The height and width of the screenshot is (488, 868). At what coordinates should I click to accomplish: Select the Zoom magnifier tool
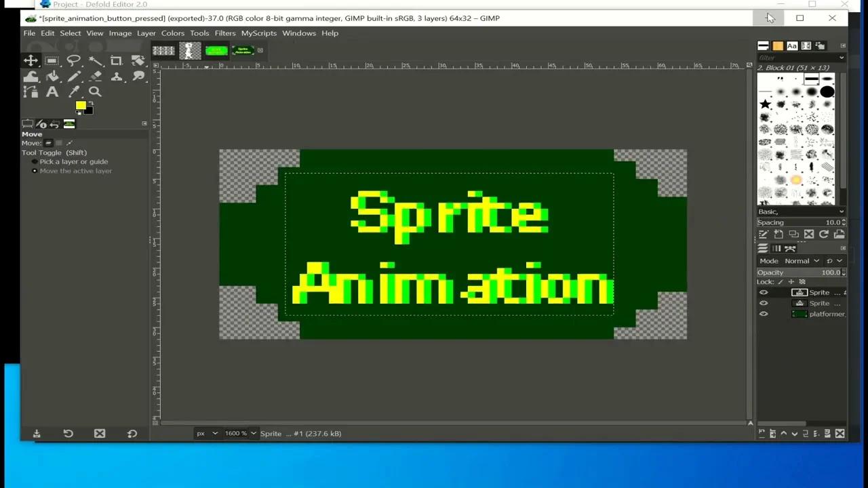pyautogui.click(x=96, y=91)
